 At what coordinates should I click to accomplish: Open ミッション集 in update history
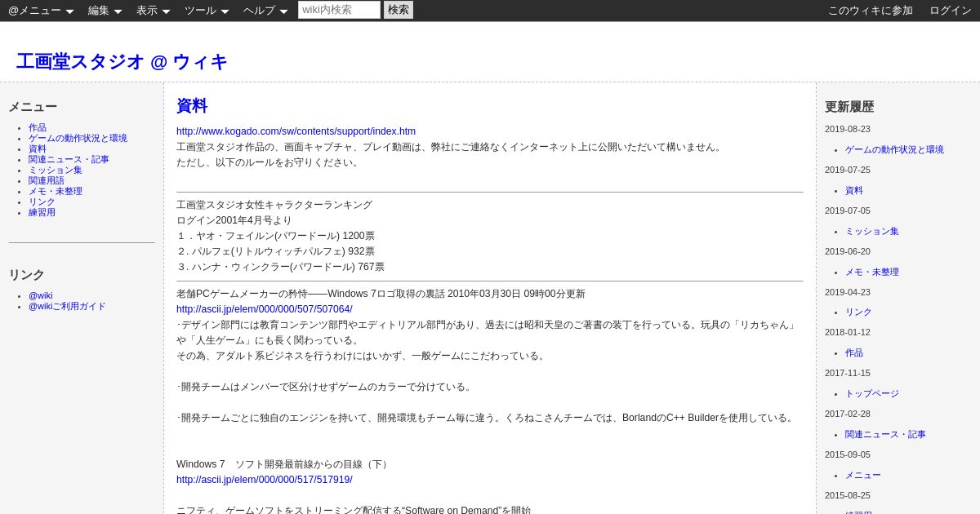pos(872,232)
